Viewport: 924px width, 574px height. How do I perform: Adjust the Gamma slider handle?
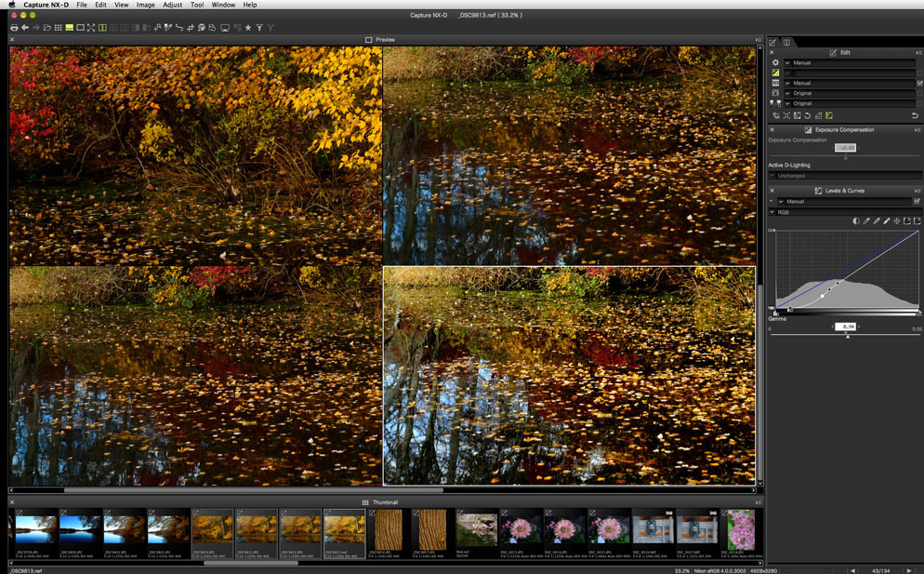tap(847, 336)
